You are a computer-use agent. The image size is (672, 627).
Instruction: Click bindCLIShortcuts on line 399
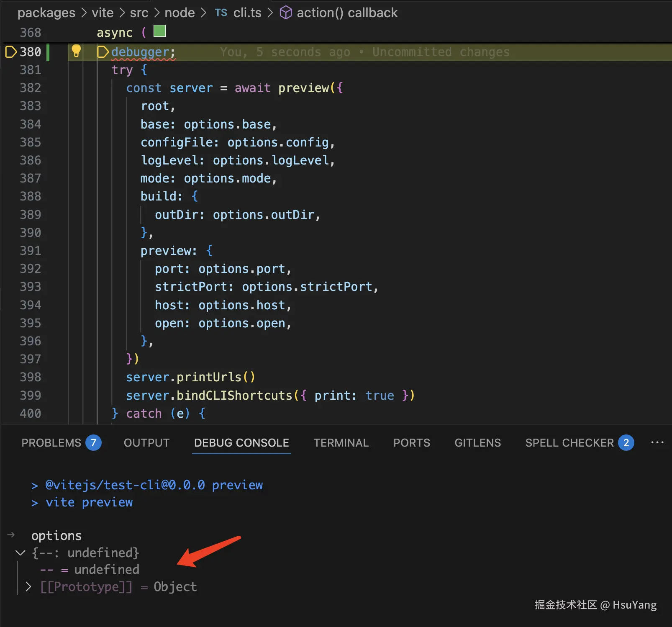pyautogui.click(x=234, y=396)
